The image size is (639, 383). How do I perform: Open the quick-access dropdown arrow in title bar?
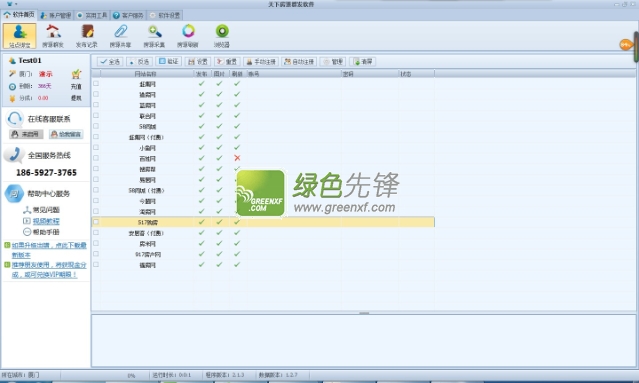pyautogui.click(x=16, y=4)
